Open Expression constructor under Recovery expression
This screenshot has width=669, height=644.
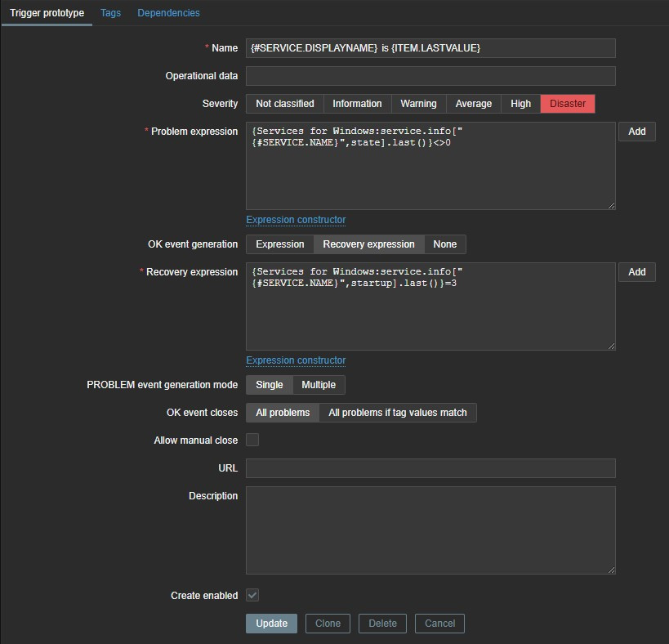tap(296, 360)
